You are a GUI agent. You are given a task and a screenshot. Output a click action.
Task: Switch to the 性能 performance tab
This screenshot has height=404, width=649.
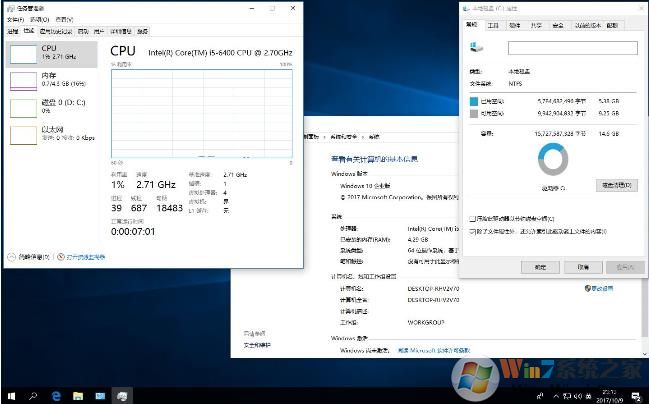[x=29, y=31]
